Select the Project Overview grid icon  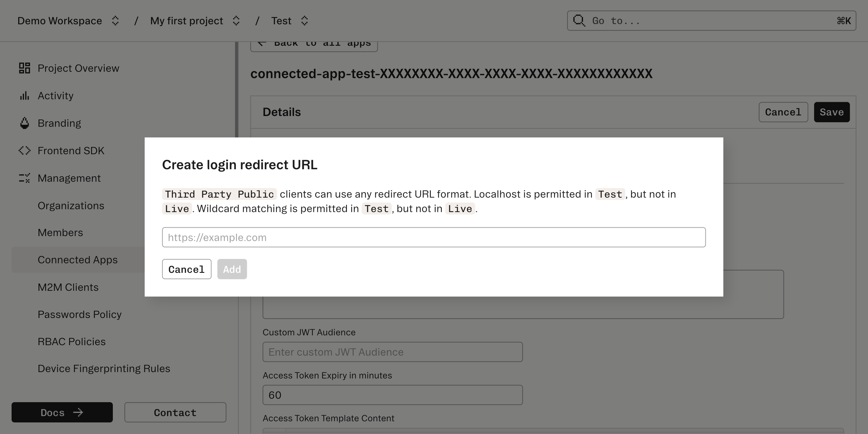click(24, 68)
